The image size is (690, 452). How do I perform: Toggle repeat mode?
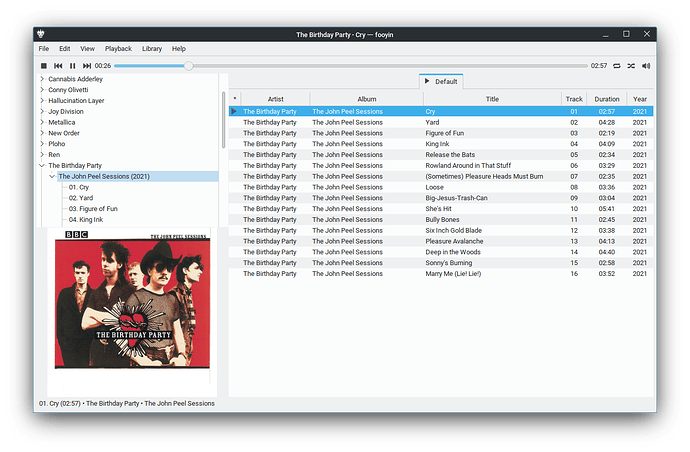[x=617, y=66]
